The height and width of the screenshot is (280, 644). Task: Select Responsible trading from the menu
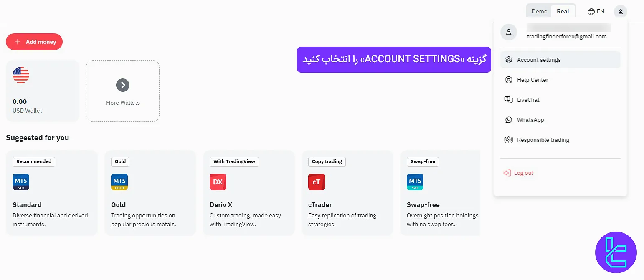543,140
